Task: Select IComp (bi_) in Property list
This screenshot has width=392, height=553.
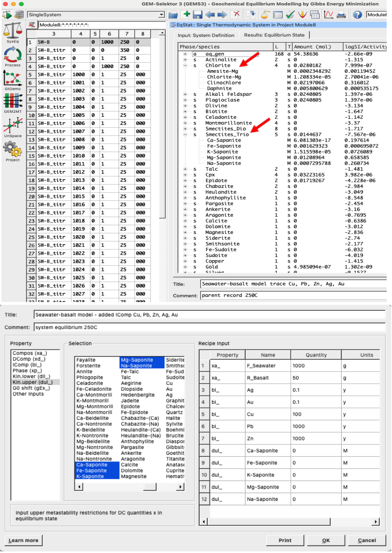Action: (x=27, y=365)
